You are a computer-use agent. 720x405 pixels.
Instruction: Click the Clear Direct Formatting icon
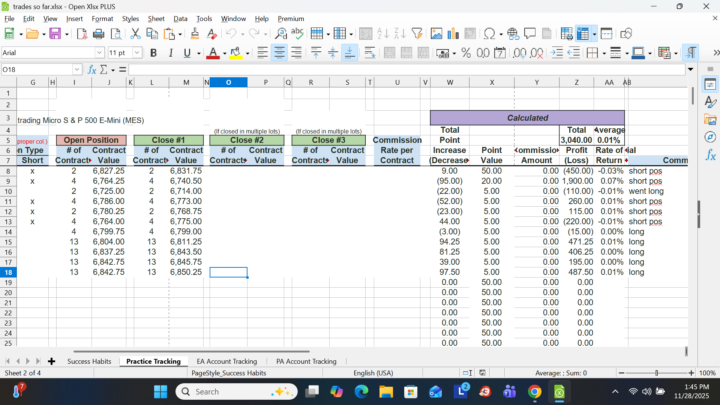point(212,34)
